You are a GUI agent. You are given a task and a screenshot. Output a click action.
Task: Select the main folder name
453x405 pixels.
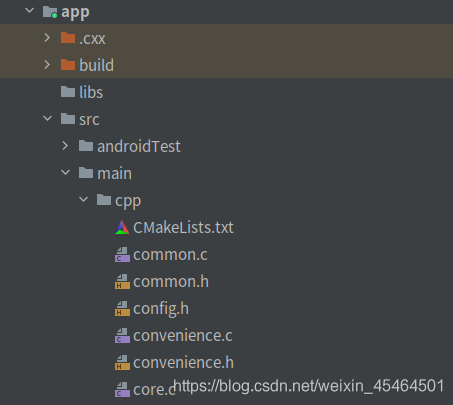(x=114, y=173)
